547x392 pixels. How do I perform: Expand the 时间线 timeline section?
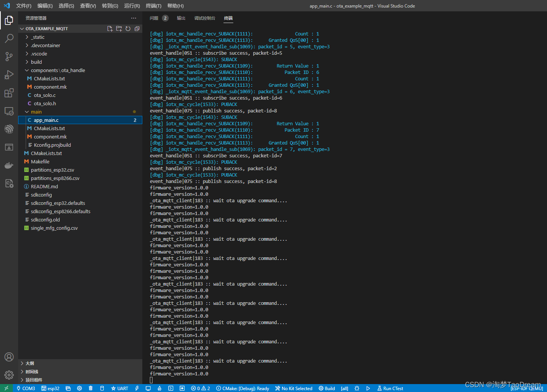(80, 372)
